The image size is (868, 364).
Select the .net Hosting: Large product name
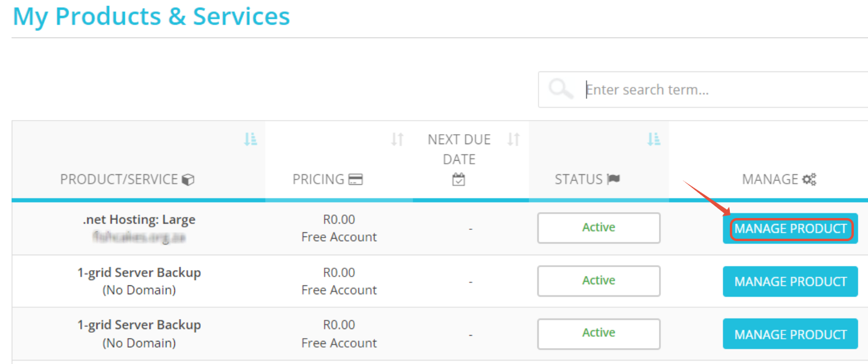click(139, 220)
